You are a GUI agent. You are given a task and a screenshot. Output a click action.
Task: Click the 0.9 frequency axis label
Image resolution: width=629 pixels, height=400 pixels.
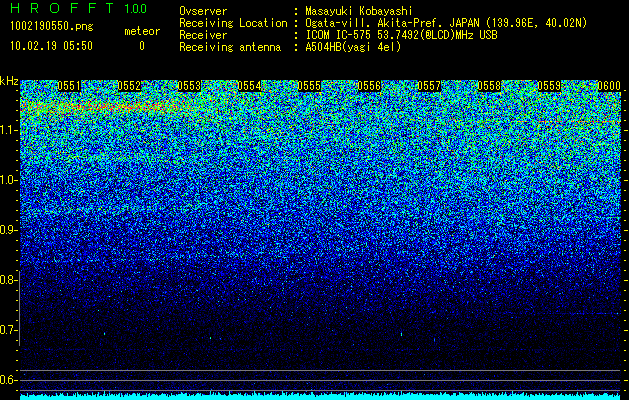click(8, 230)
